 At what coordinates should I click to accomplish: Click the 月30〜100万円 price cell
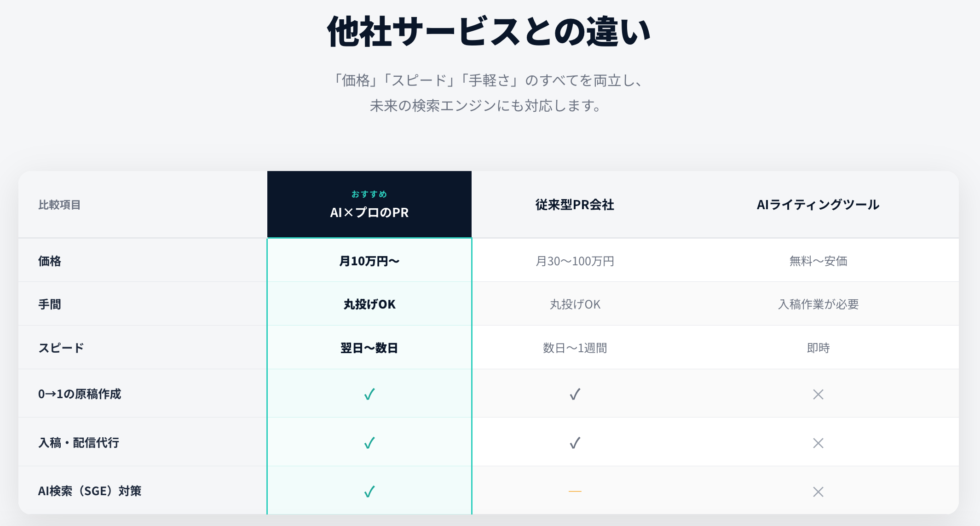[x=575, y=261]
